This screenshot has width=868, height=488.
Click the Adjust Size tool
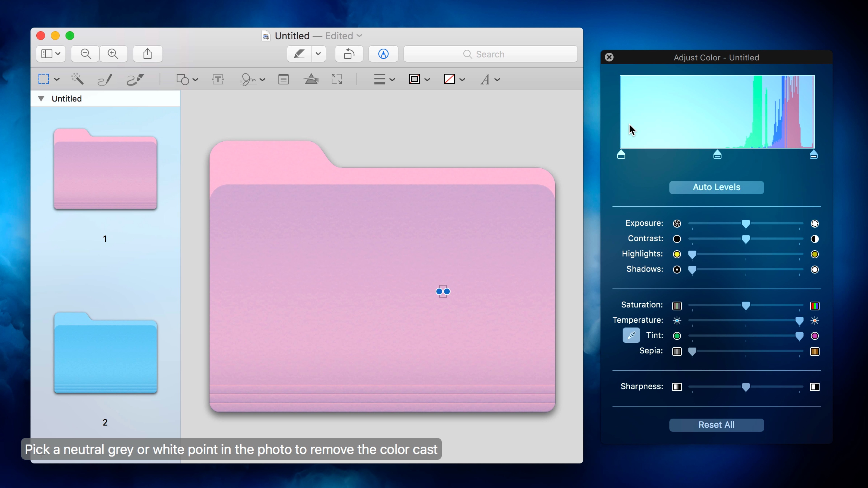click(337, 79)
